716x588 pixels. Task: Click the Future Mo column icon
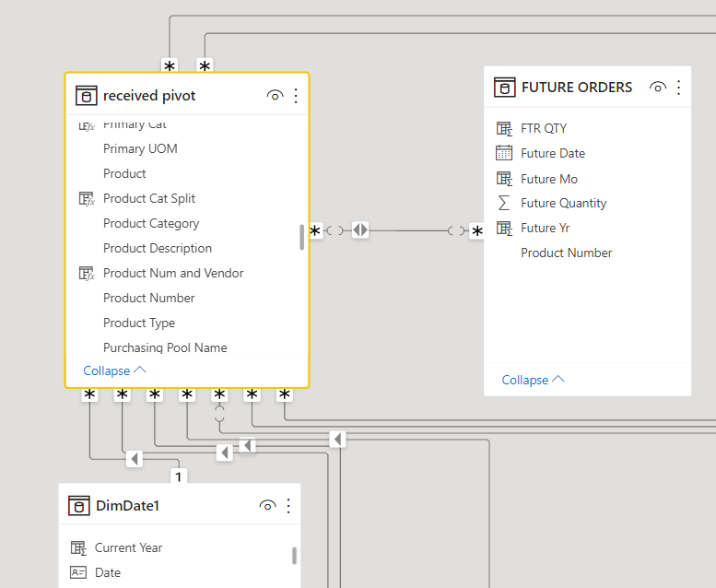click(x=504, y=179)
